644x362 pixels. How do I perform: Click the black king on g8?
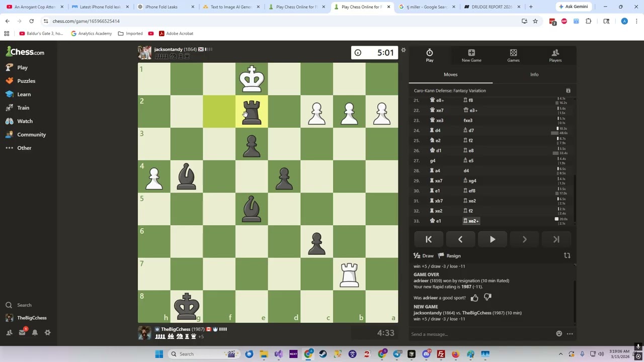click(x=187, y=306)
